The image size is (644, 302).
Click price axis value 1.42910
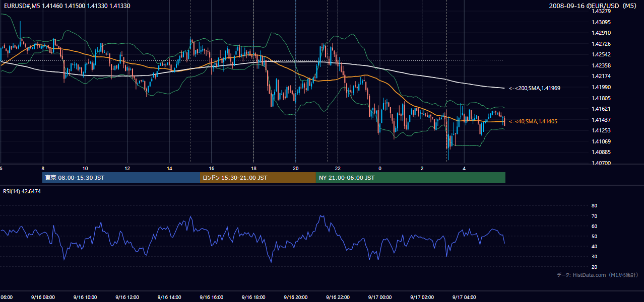[601, 33]
